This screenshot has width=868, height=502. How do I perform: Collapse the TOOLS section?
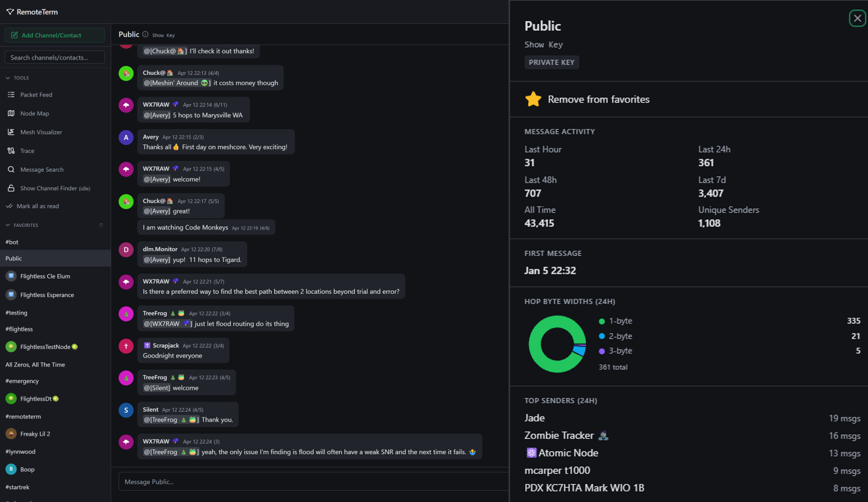(8, 78)
